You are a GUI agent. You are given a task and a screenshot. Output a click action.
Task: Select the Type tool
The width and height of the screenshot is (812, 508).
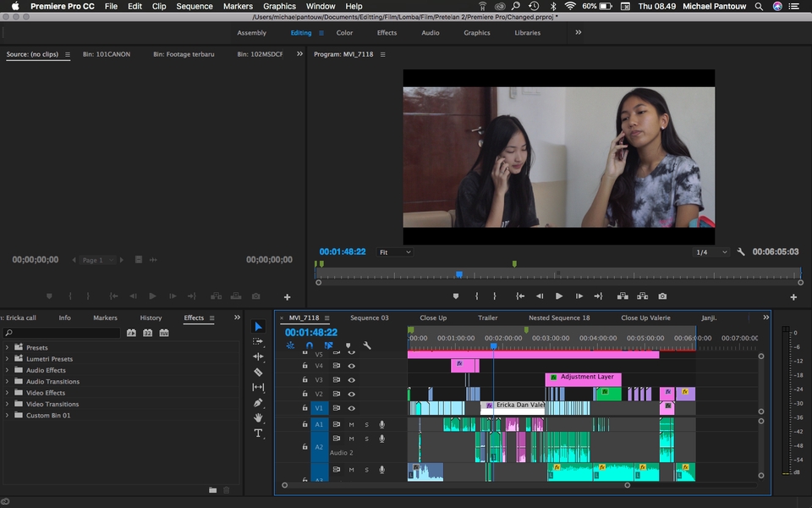pyautogui.click(x=259, y=433)
